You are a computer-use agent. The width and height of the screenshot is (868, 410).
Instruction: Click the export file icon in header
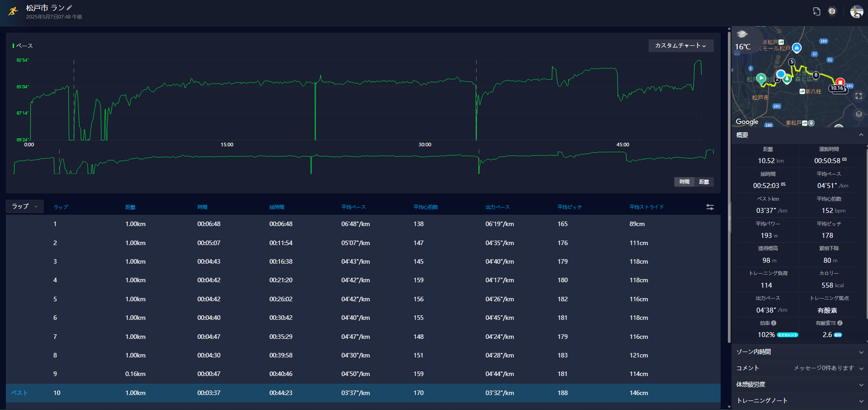tap(816, 11)
